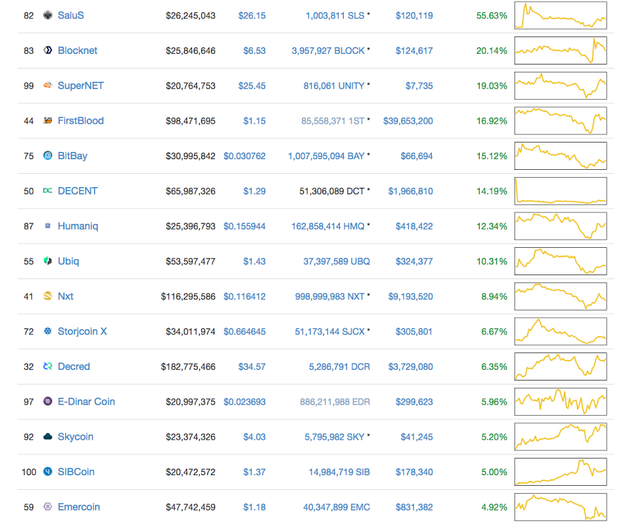Open the Storjcoin X name link
640x523 pixels.
pyautogui.click(x=82, y=332)
